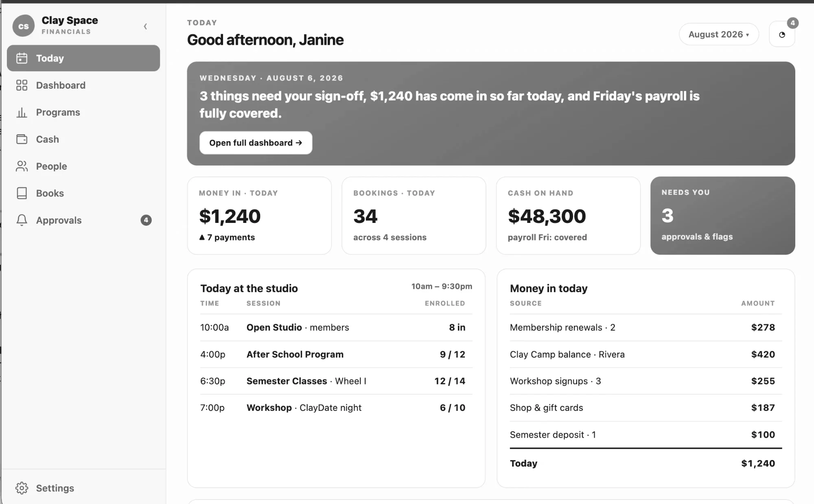Select Clay Camp balance Rivera entry
Image resolution: width=814 pixels, height=504 pixels.
coord(646,354)
